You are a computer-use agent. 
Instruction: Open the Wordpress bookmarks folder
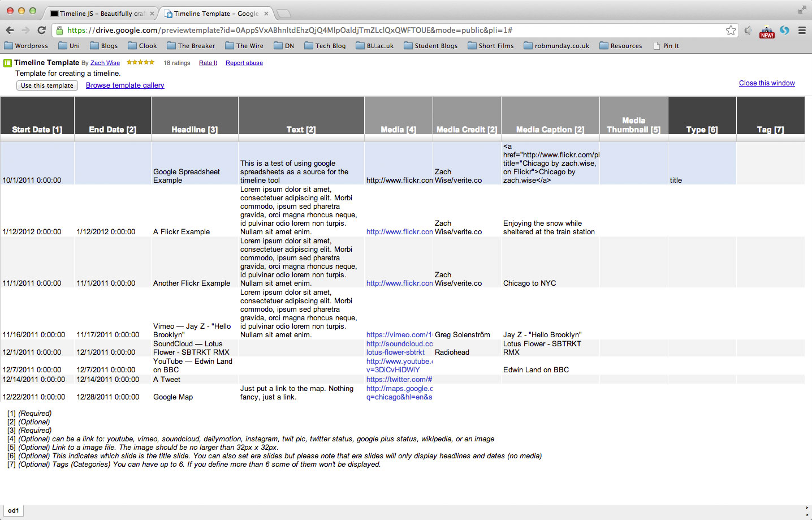click(26, 46)
